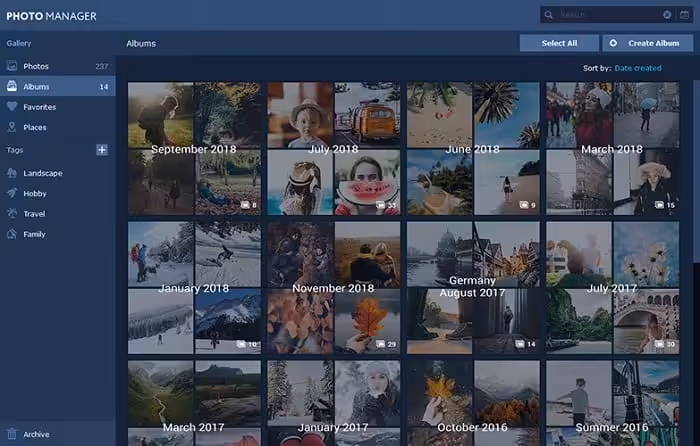700x446 pixels.
Task: Open the Germany August 2017 album
Action: click(x=472, y=288)
